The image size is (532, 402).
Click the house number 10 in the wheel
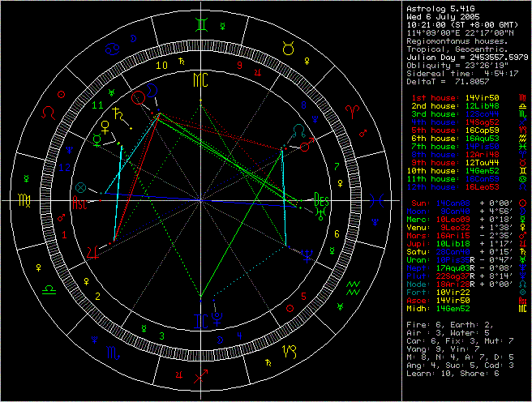(161, 66)
